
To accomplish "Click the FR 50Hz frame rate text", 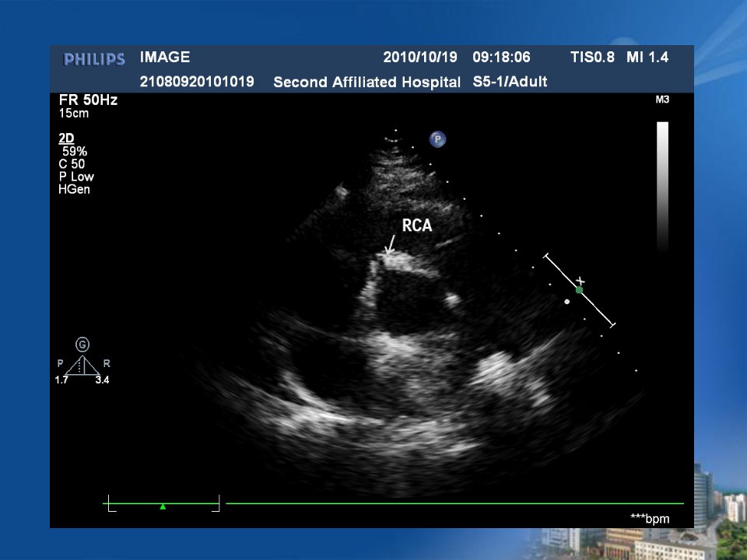I will pos(88,100).
